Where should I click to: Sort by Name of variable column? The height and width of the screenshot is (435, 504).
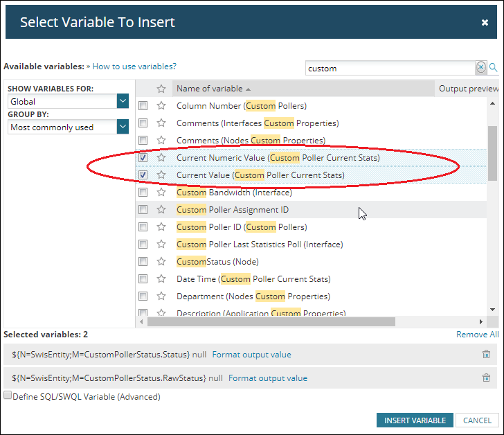point(303,89)
